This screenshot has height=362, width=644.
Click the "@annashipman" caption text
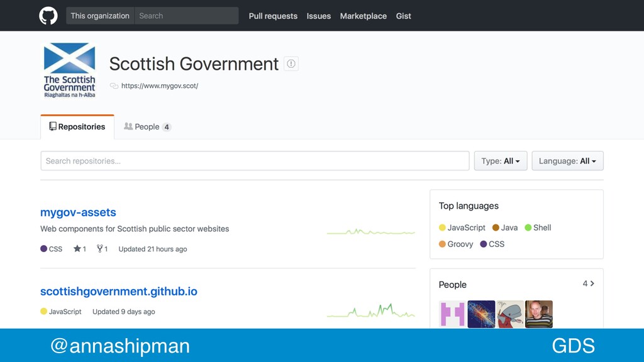(120, 346)
